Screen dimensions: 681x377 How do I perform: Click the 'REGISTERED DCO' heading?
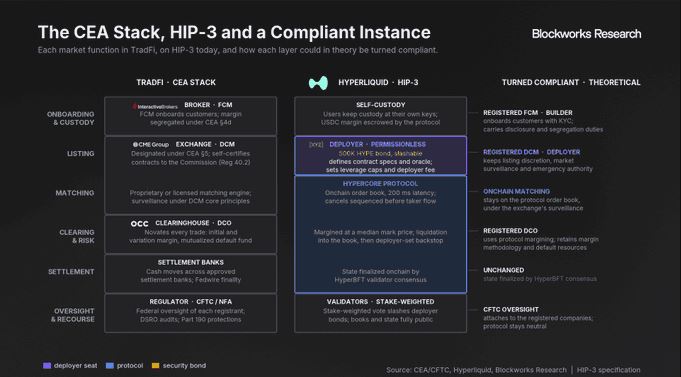point(510,231)
